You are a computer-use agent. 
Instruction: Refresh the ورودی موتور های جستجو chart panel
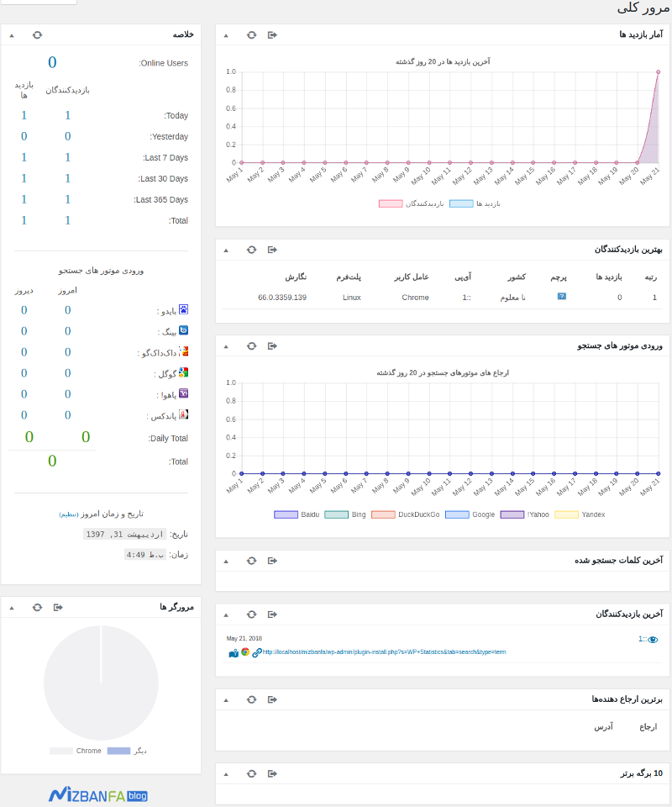251,345
